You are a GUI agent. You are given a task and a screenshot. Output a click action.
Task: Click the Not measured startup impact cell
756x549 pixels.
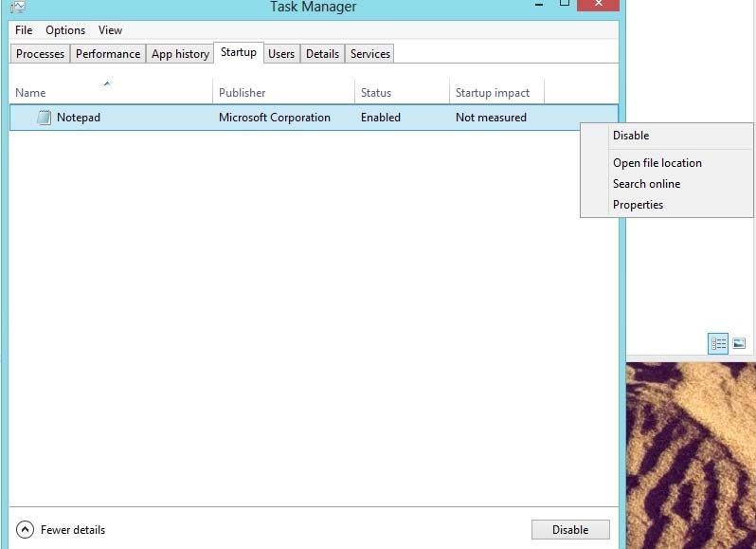click(x=492, y=118)
